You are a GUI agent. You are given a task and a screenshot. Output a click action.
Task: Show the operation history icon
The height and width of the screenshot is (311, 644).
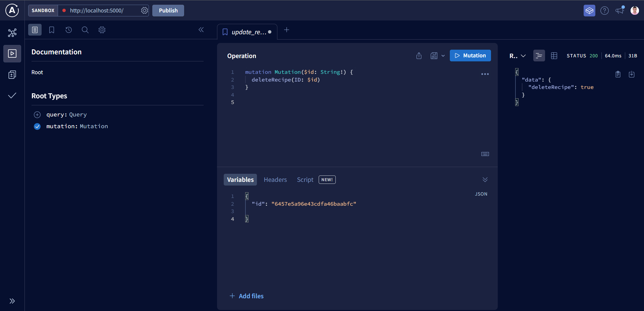coord(68,30)
